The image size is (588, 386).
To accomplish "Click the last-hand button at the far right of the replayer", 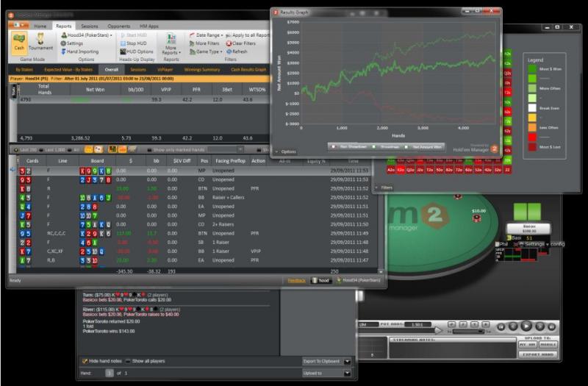I will tap(551, 326).
